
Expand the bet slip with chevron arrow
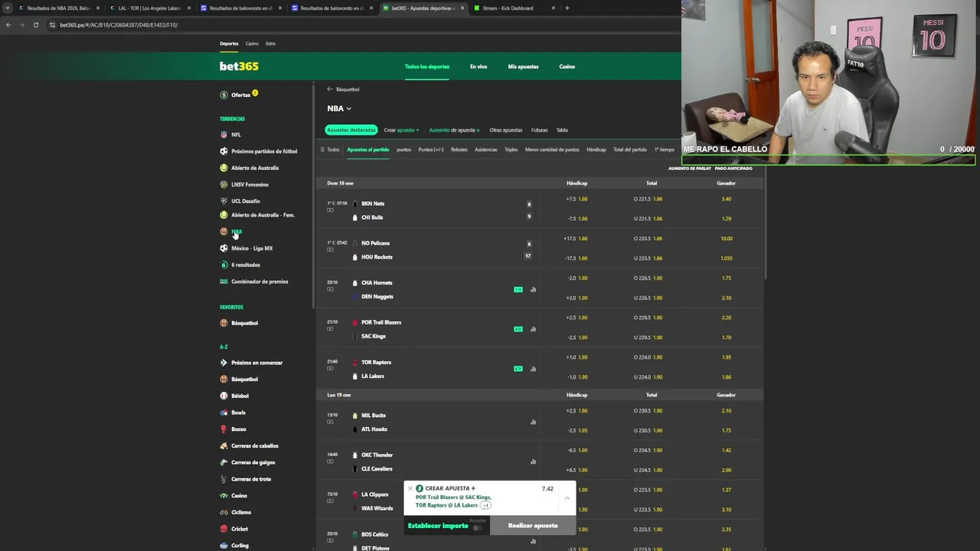click(567, 498)
